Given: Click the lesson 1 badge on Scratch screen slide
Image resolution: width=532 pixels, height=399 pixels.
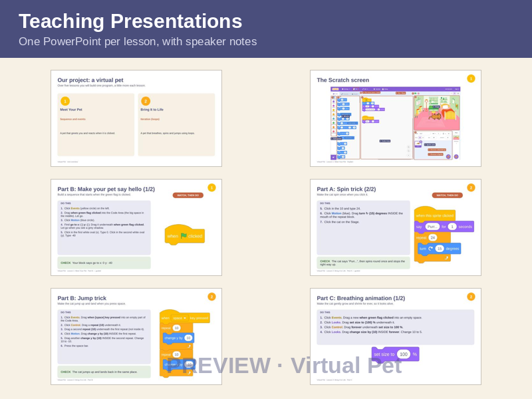Looking at the screenshot, I should coord(471,78).
